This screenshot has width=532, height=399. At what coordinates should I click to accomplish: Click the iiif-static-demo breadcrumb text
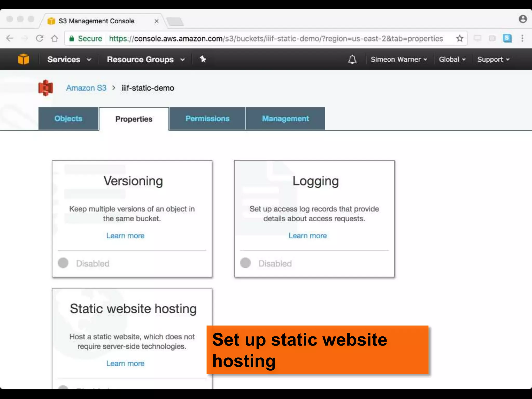[148, 88]
